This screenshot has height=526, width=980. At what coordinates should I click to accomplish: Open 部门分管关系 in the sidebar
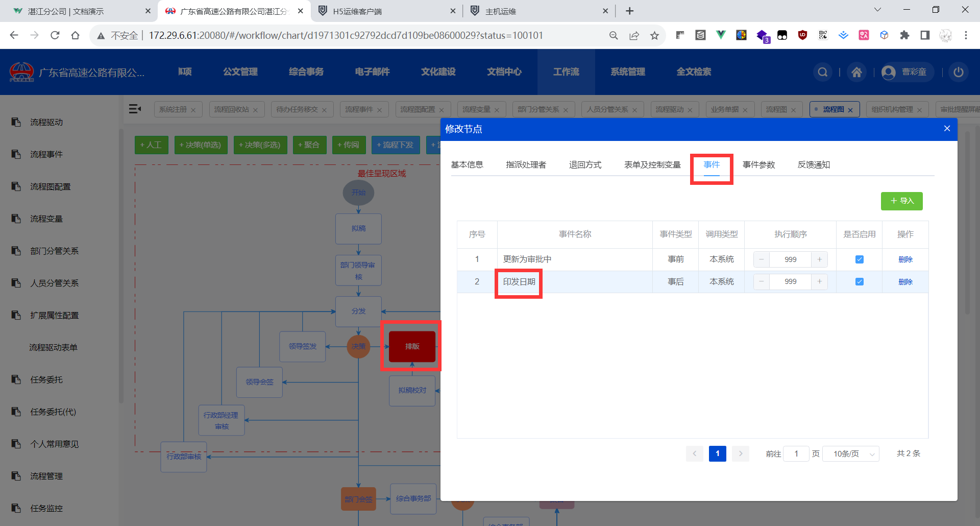(55, 251)
